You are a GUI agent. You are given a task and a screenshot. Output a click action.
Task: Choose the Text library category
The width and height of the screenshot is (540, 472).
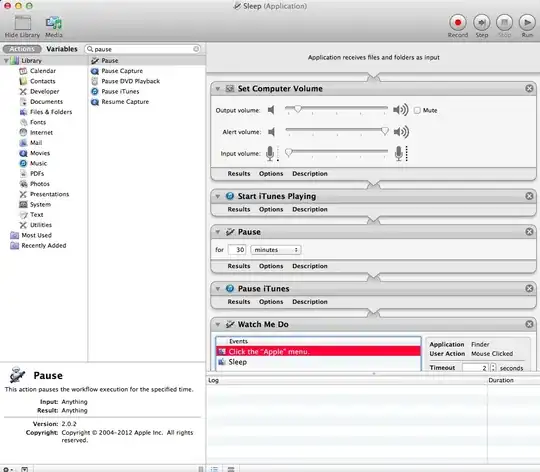click(x=37, y=215)
